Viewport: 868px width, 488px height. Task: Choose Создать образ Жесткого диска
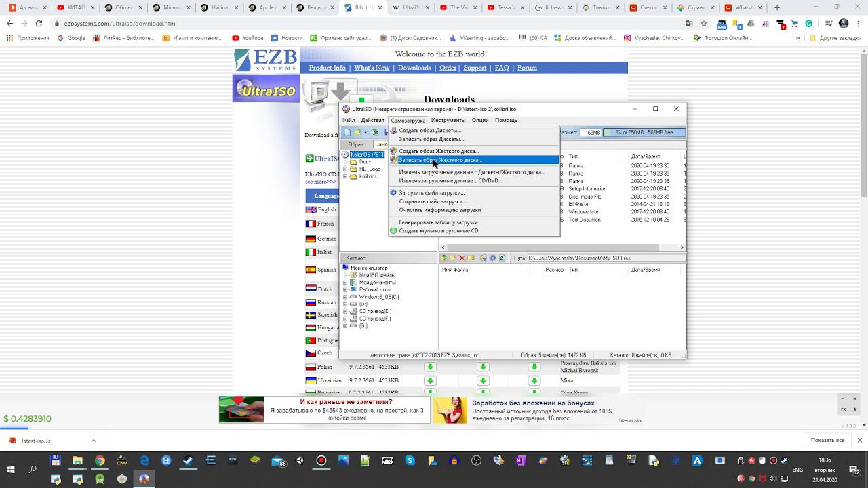pyautogui.click(x=473, y=151)
